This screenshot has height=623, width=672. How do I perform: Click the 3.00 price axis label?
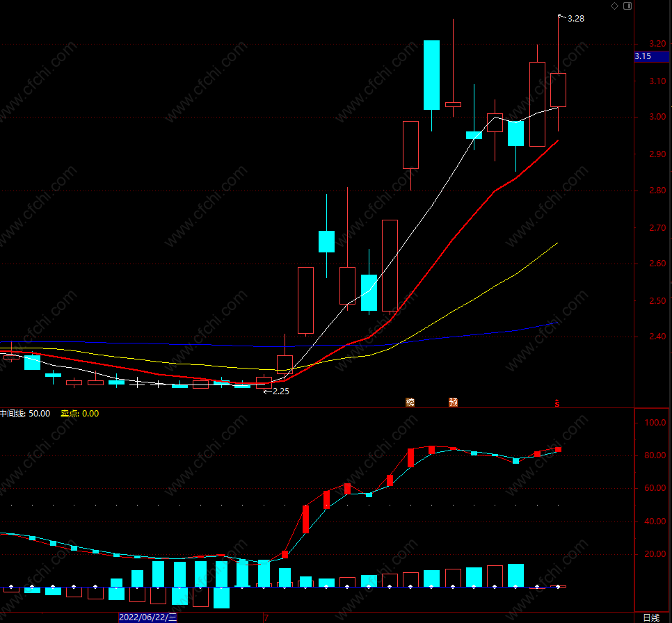(657, 117)
